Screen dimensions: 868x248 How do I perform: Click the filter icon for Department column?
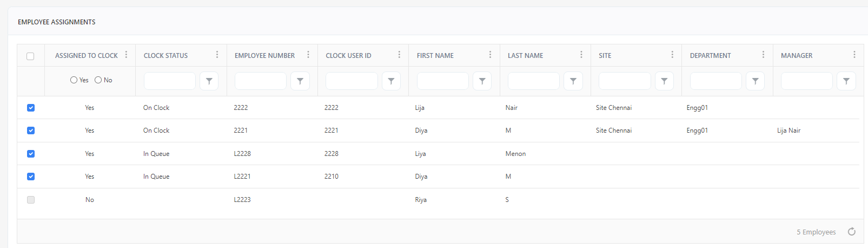pos(755,81)
